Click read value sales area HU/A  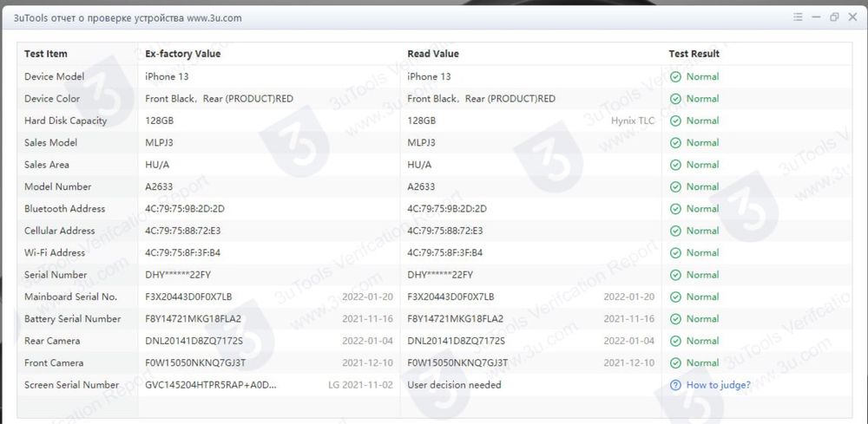click(419, 165)
